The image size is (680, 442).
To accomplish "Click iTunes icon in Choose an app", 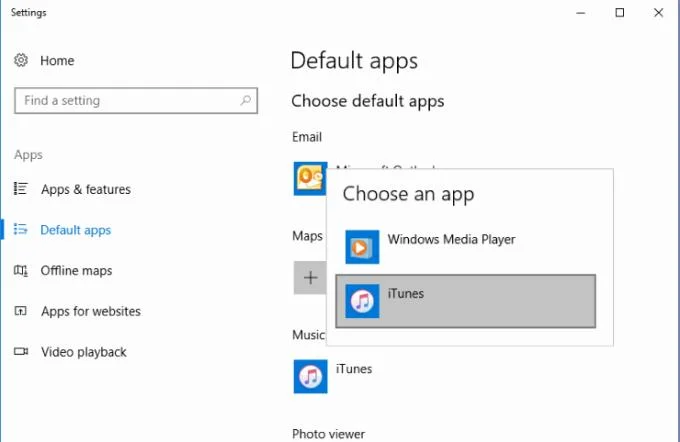I will [362, 301].
